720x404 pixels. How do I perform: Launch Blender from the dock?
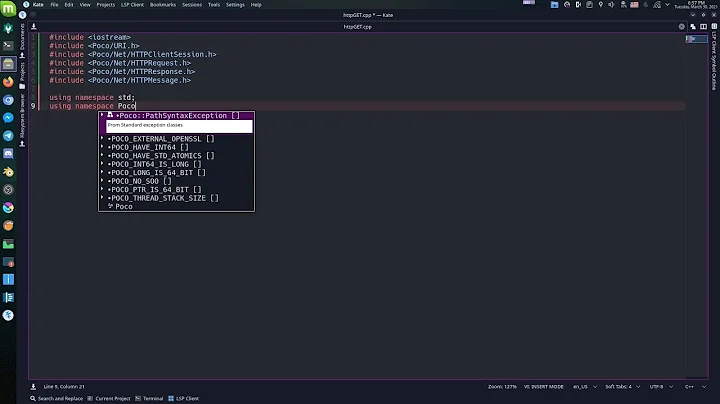click(x=8, y=172)
